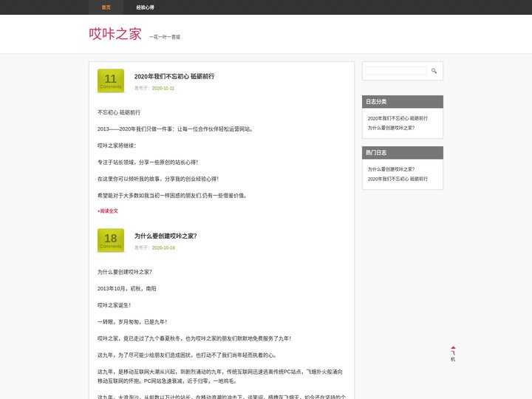Focus the sidebar search input field
Image resolution: width=532 pixels, height=399 pixels.
(396, 71)
